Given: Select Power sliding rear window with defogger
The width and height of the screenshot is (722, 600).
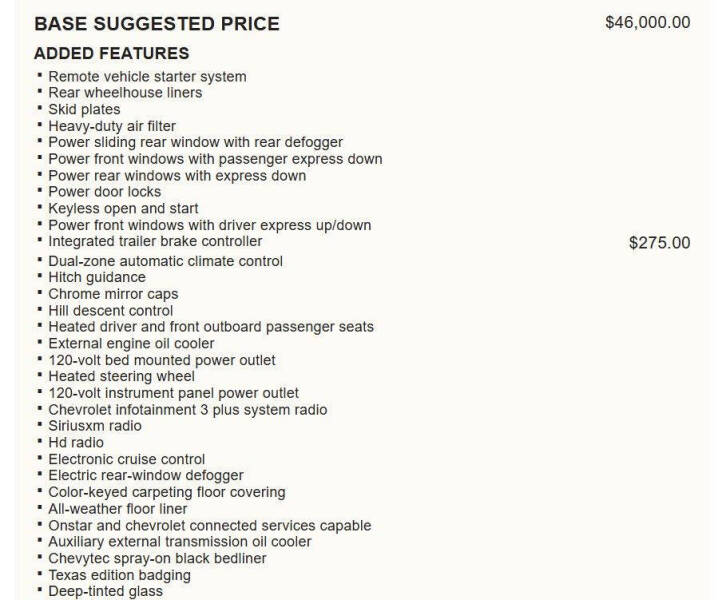Looking at the screenshot, I should coord(196,142).
